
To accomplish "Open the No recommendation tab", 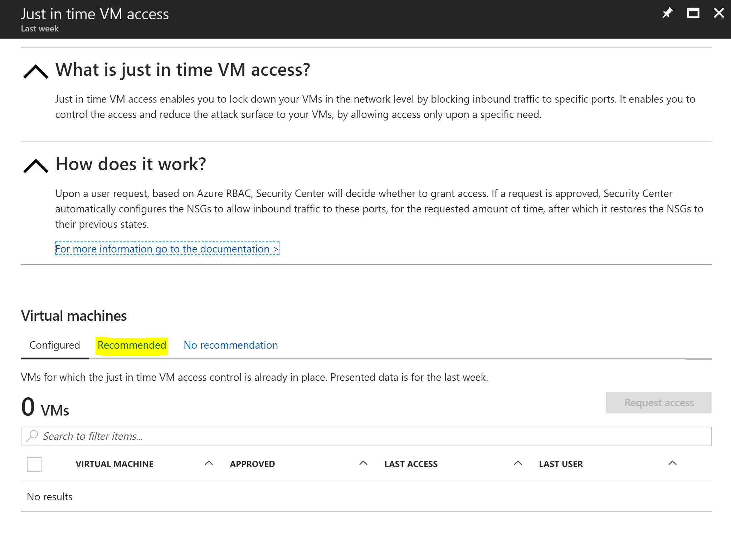I will pyautogui.click(x=230, y=345).
